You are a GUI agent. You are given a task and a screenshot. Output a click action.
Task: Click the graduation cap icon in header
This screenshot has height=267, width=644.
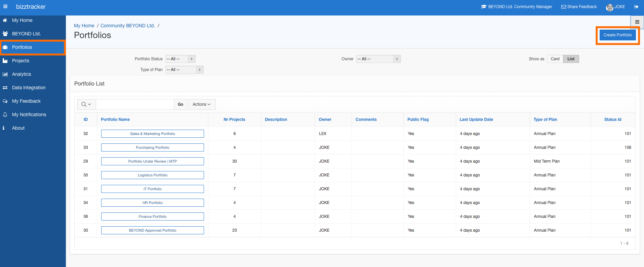(x=484, y=7)
